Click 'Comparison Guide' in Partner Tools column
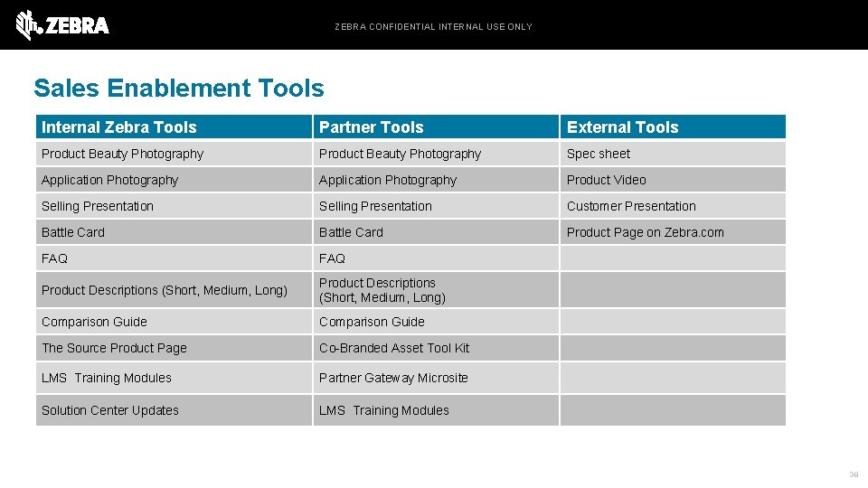The image size is (868, 488). click(x=436, y=322)
